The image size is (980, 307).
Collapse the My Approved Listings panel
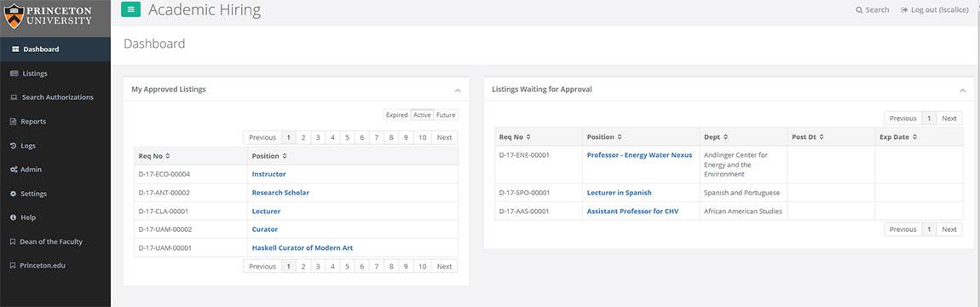(458, 90)
